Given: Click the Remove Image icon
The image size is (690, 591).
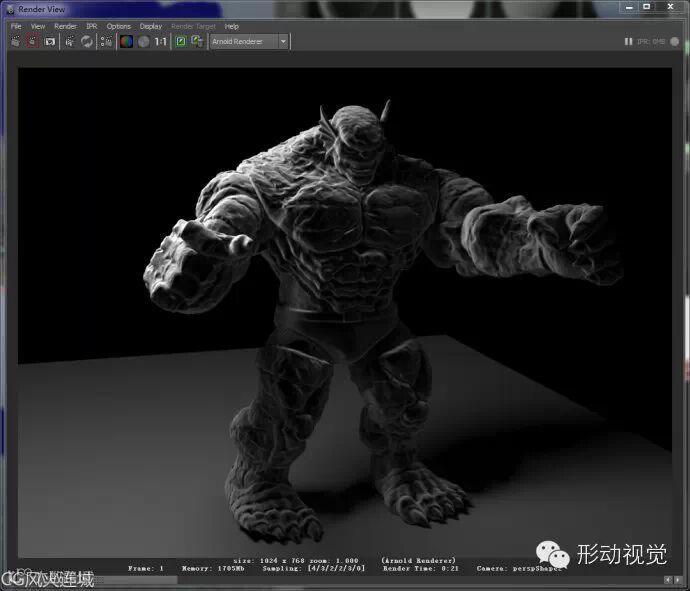Looking at the screenshot, I should click(x=197, y=42).
